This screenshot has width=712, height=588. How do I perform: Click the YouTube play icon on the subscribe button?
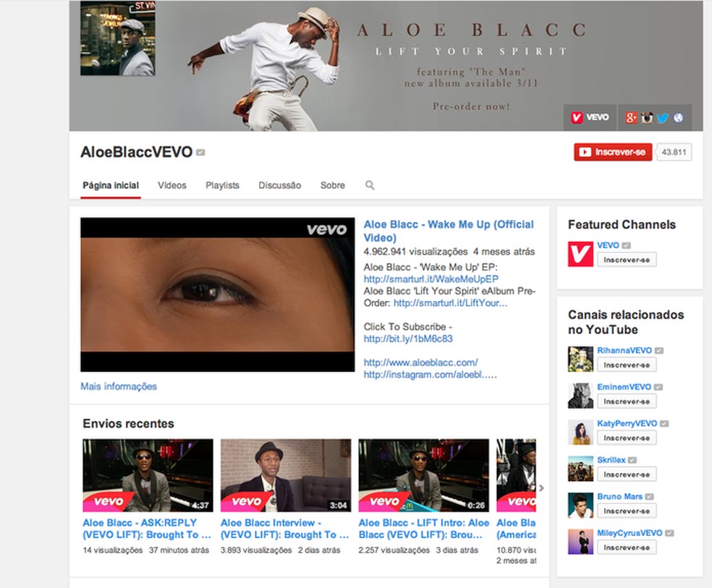point(584,152)
